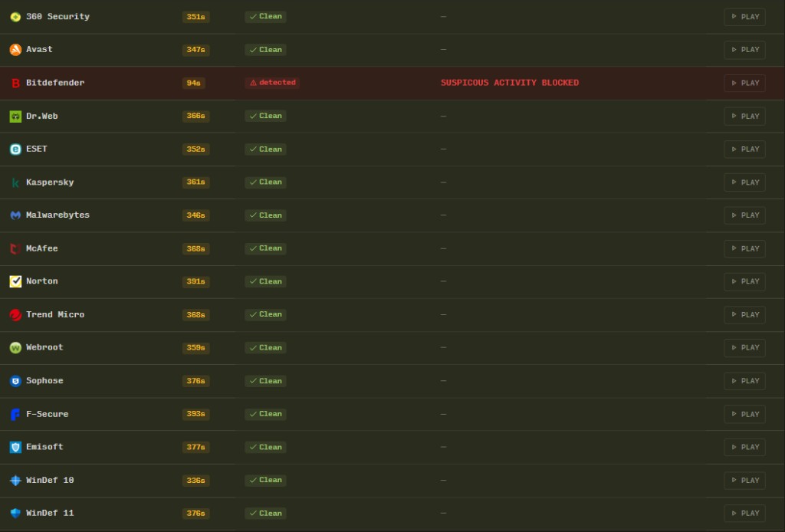Click the Clean badge in Kaspersky row
Viewport: 785px width, 532px height.
click(265, 182)
